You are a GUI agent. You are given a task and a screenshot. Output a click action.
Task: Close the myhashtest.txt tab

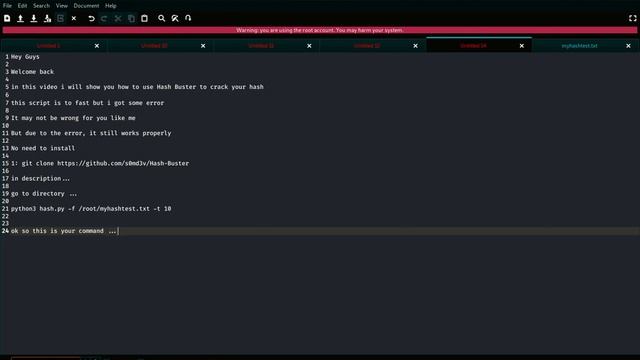628,46
